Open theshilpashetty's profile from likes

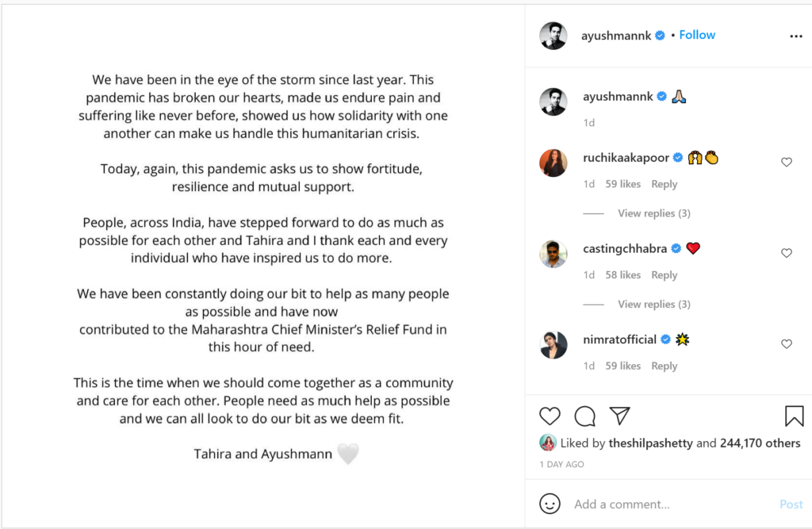tap(650, 443)
